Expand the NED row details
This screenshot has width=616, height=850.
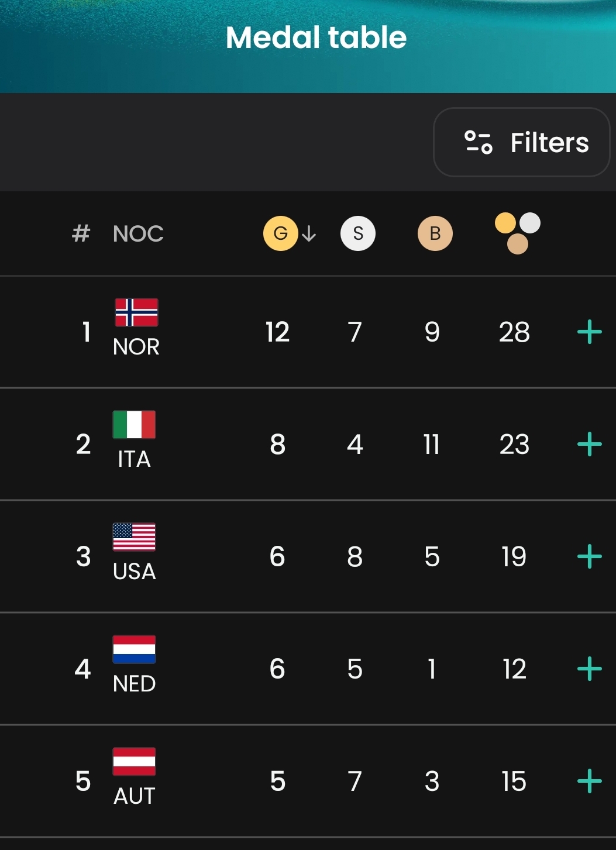tap(590, 669)
